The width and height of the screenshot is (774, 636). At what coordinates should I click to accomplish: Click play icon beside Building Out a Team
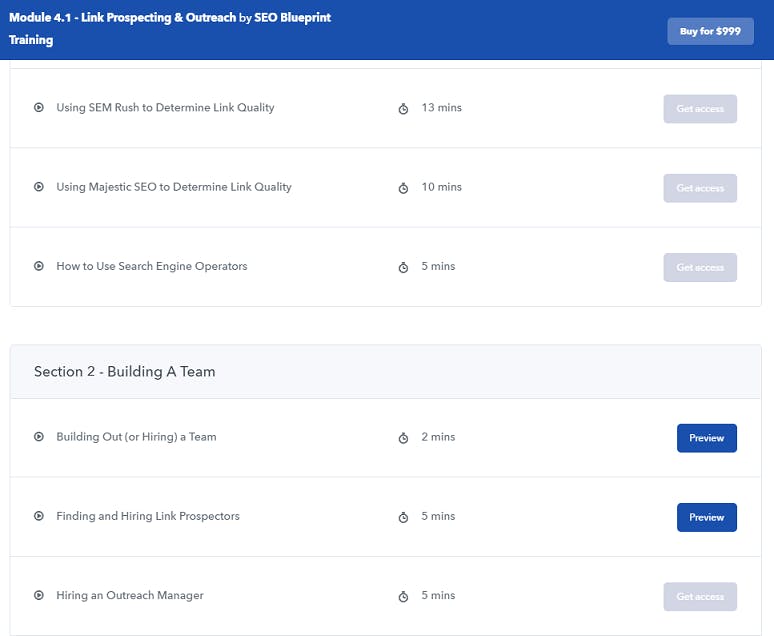(39, 437)
